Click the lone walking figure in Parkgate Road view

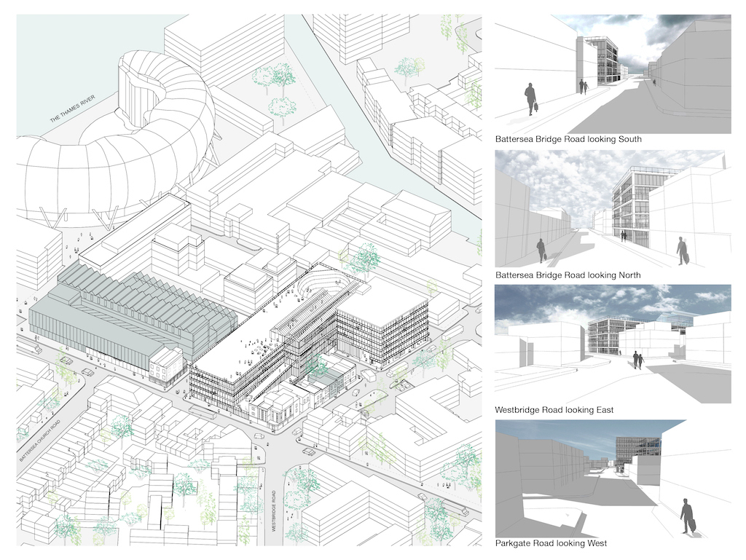click(687, 516)
